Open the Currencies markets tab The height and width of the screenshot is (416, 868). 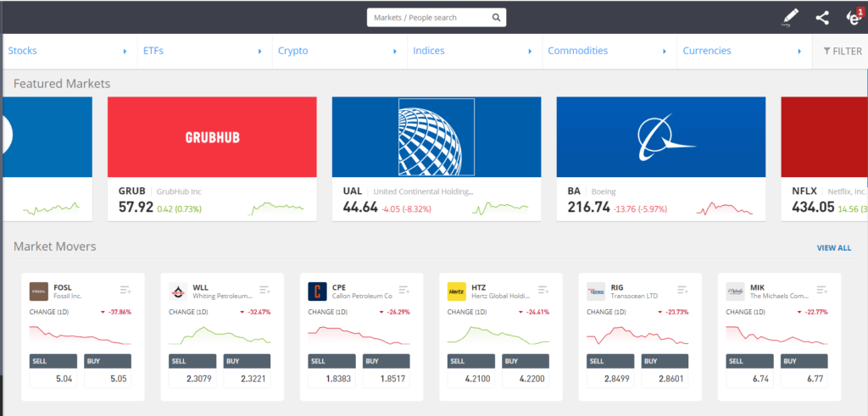(x=707, y=51)
